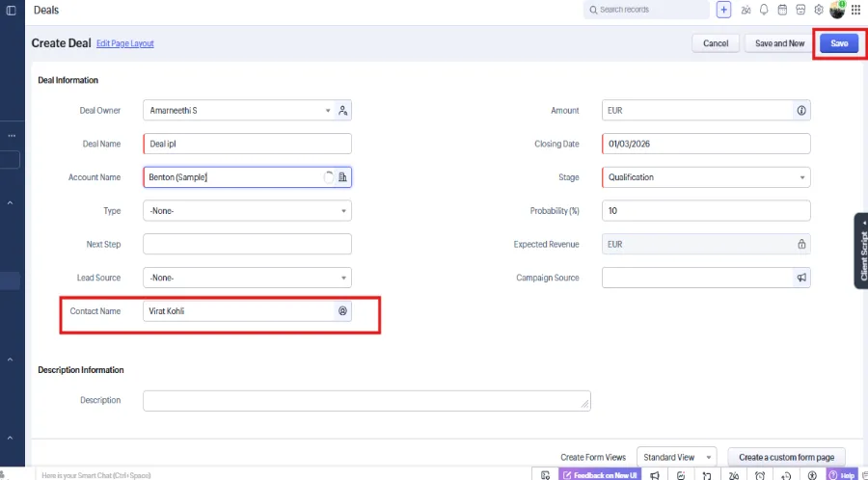Click Create a custom form page button
The width and height of the screenshot is (868, 480).
786,457
